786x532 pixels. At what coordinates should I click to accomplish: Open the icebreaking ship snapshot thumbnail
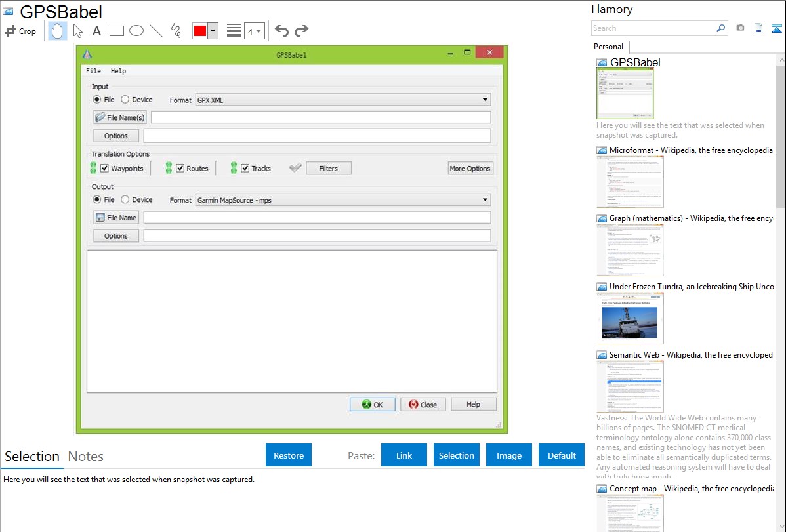[x=630, y=319]
